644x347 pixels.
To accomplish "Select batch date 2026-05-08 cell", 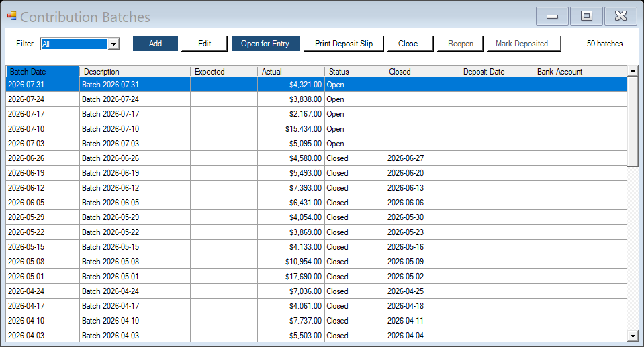I will point(43,262).
